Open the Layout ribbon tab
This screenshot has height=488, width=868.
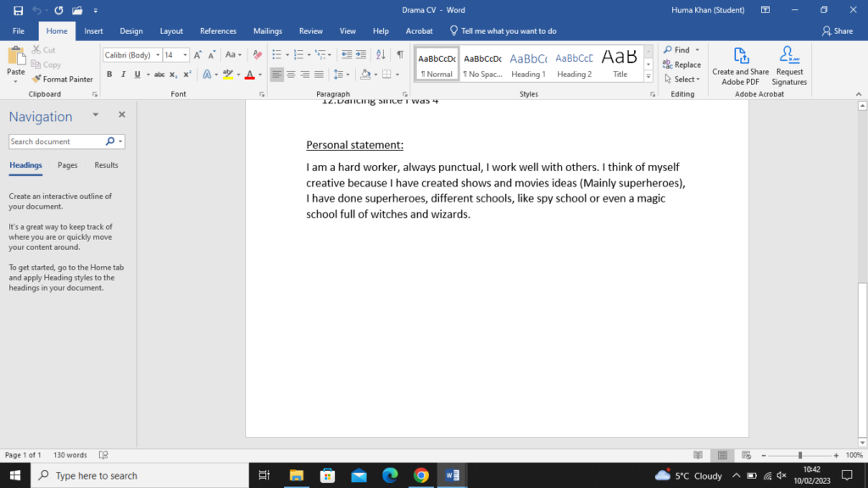[x=171, y=31]
